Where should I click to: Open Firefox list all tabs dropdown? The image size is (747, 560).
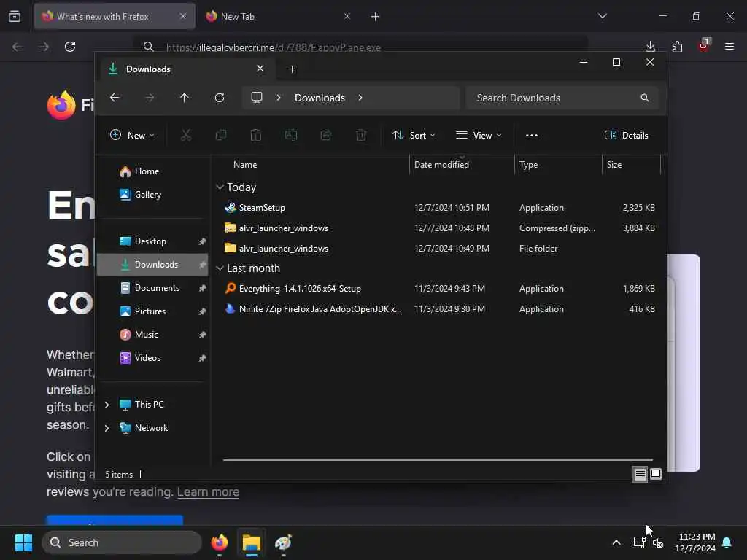pos(603,16)
